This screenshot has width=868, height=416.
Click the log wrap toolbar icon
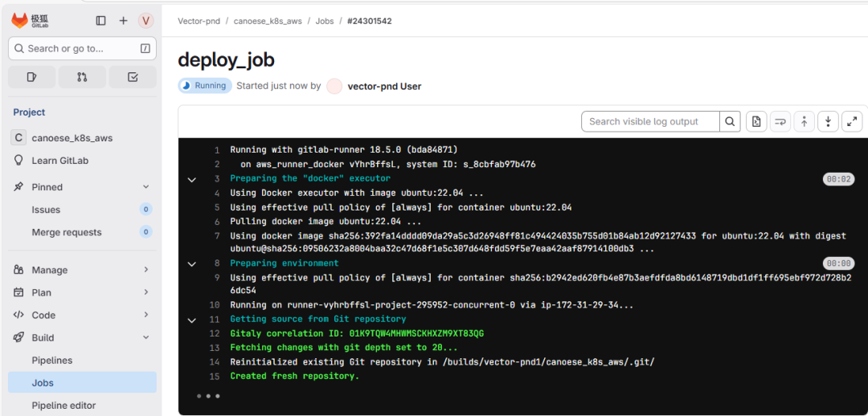(780, 122)
